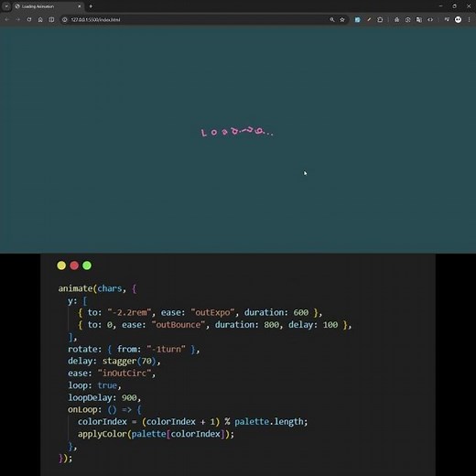Viewport: 476px width, 476px height.
Task: Click the animated Loading text on page
Action: (x=237, y=132)
